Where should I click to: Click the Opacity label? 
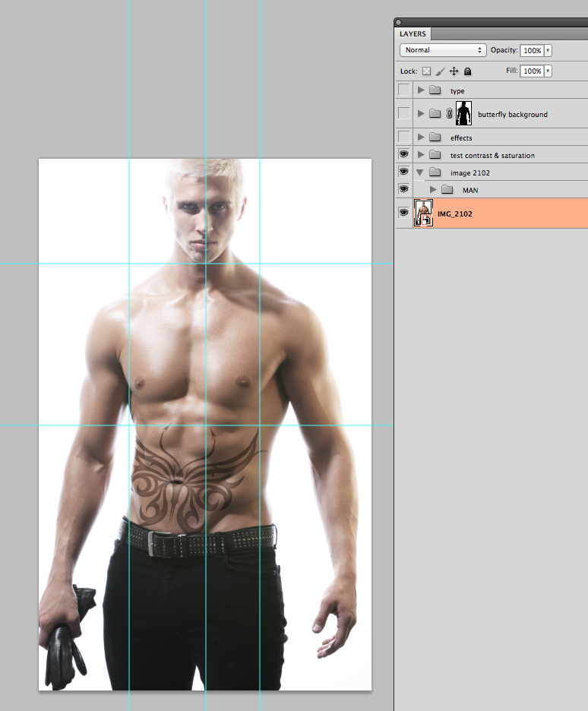tap(504, 50)
